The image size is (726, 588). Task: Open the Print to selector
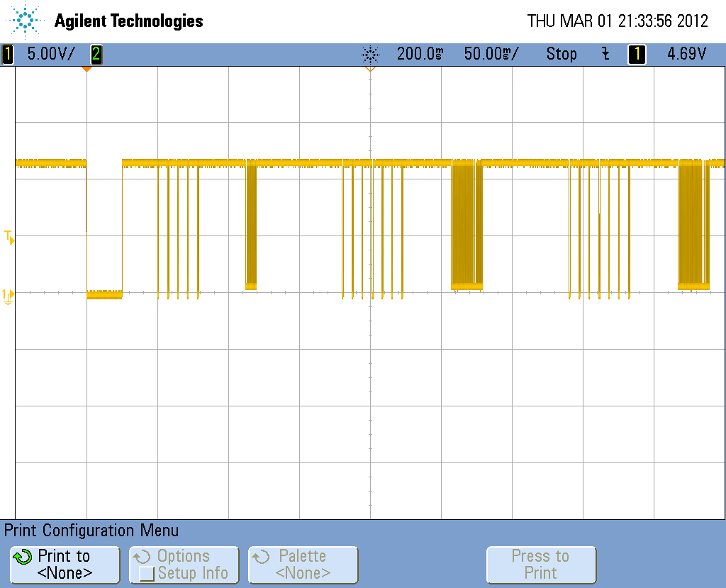click(65, 565)
